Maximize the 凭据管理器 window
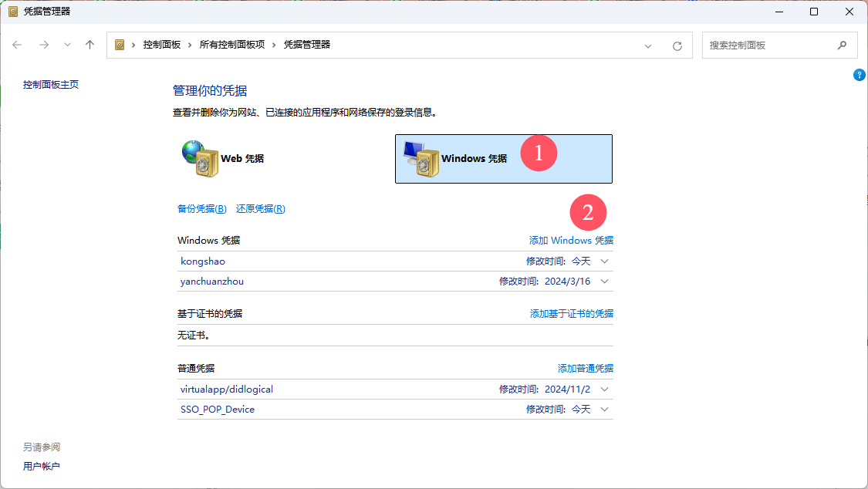 coord(814,12)
